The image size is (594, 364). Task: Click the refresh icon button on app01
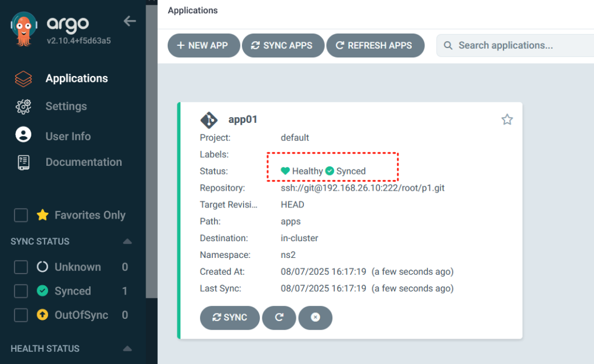pos(279,318)
